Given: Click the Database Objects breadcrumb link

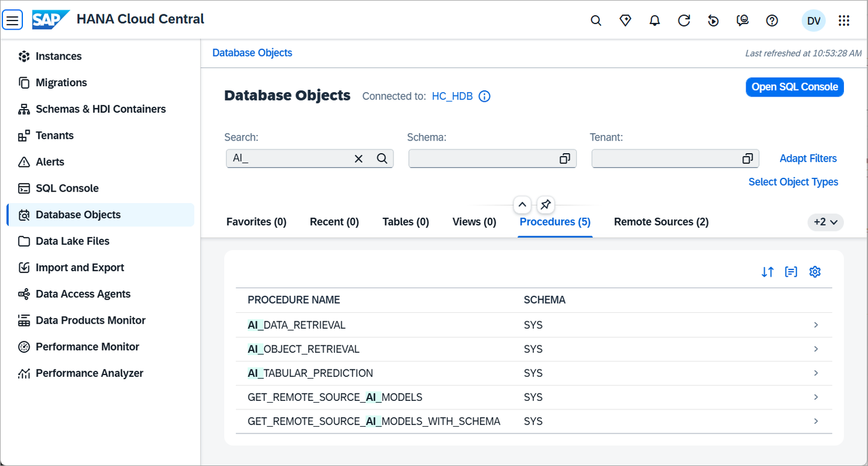Looking at the screenshot, I should pos(252,53).
